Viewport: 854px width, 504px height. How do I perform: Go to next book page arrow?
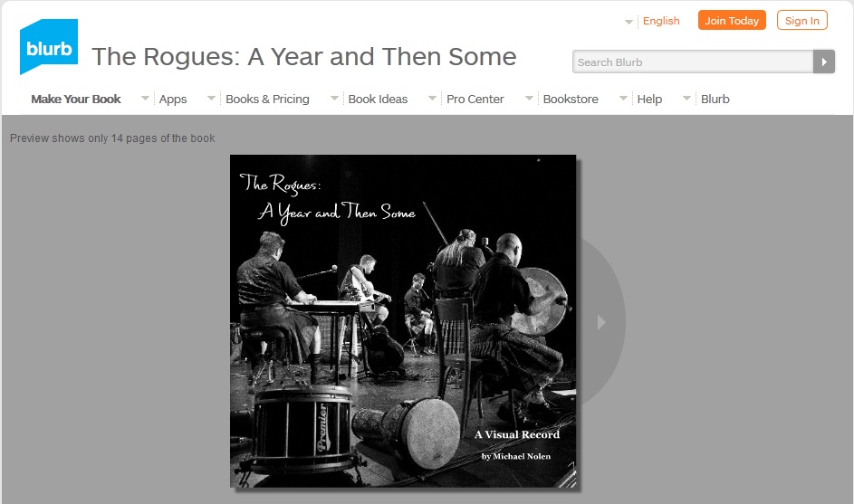(601, 322)
